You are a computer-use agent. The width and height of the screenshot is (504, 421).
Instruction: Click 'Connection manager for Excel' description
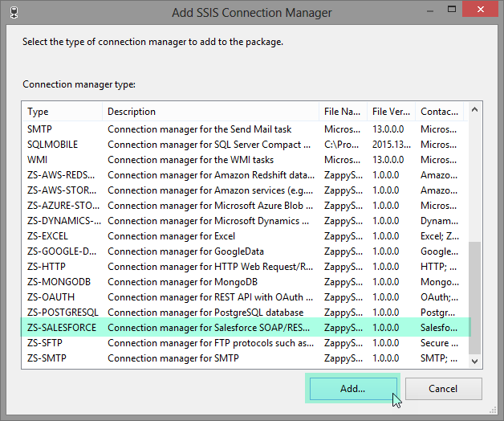tap(171, 236)
